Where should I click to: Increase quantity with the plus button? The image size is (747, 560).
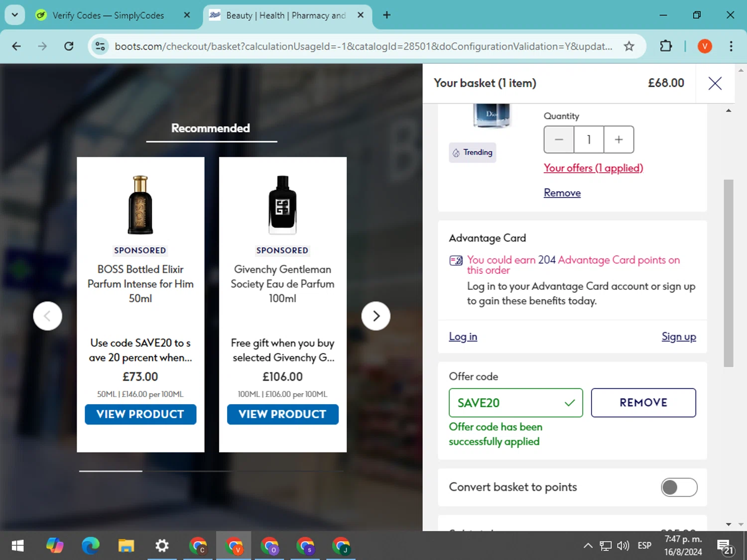pyautogui.click(x=619, y=139)
